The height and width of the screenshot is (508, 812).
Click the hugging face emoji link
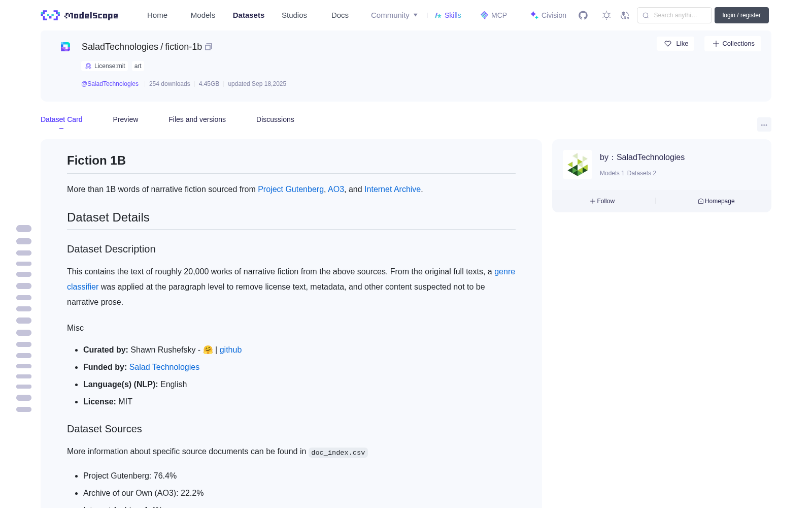click(208, 350)
